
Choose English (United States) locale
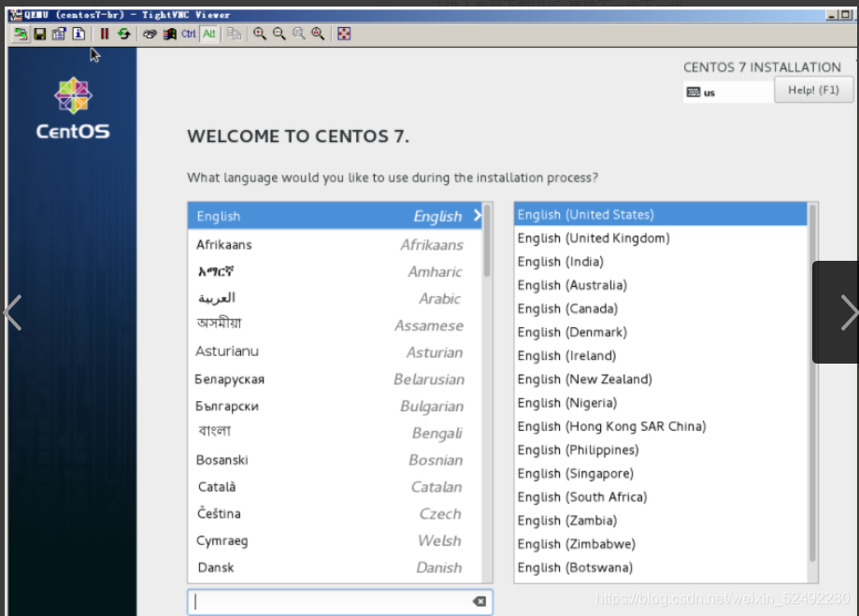(x=660, y=214)
